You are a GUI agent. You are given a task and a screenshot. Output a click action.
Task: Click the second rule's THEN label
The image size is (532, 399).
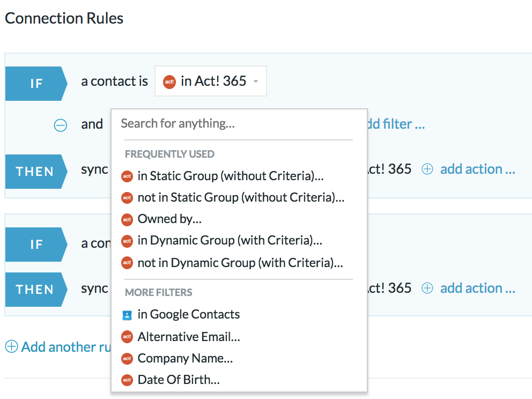(x=36, y=290)
